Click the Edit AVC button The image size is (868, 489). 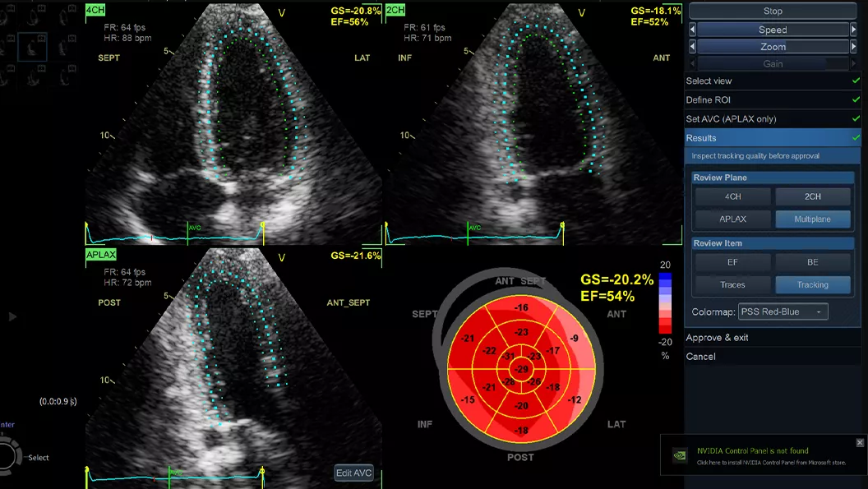coord(353,473)
